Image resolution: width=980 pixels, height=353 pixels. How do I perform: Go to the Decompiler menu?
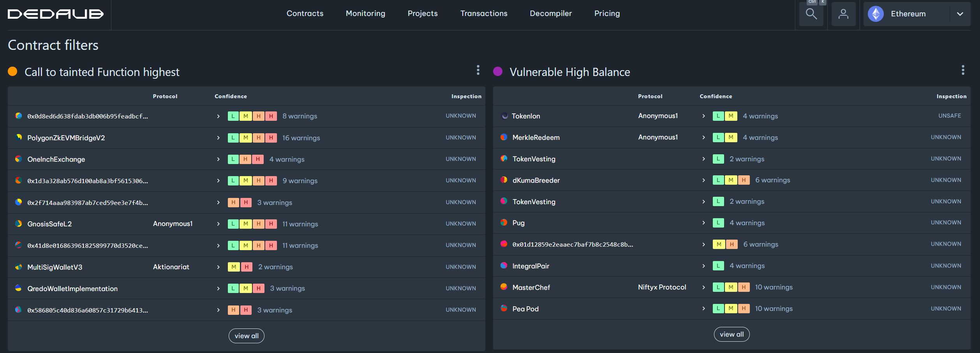[550, 14]
